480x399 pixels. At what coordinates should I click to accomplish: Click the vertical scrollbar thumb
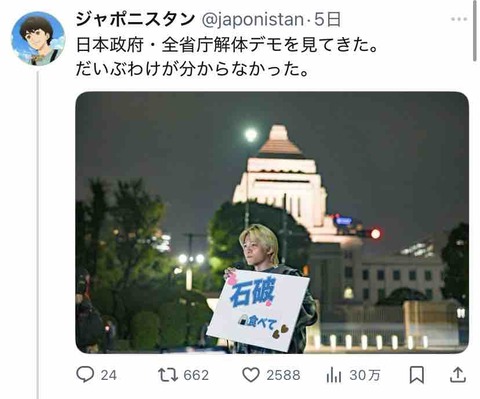(x=475, y=31)
